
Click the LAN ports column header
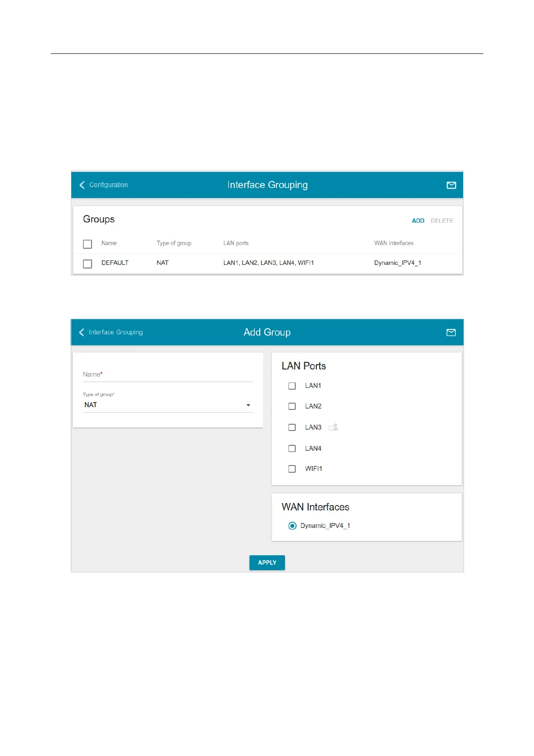[236, 243]
